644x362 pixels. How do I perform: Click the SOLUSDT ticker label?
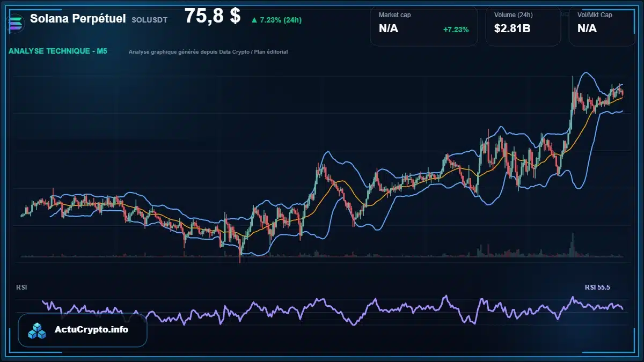pyautogui.click(x=149, y=20)
